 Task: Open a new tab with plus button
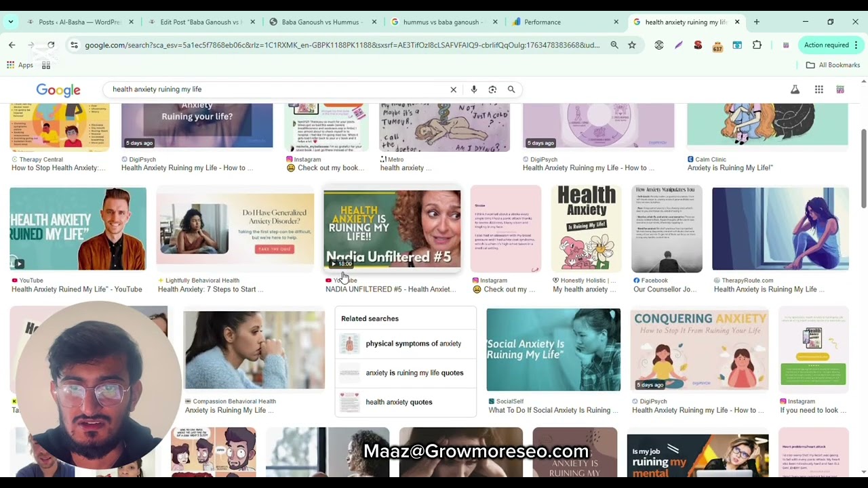coord(757,22)
